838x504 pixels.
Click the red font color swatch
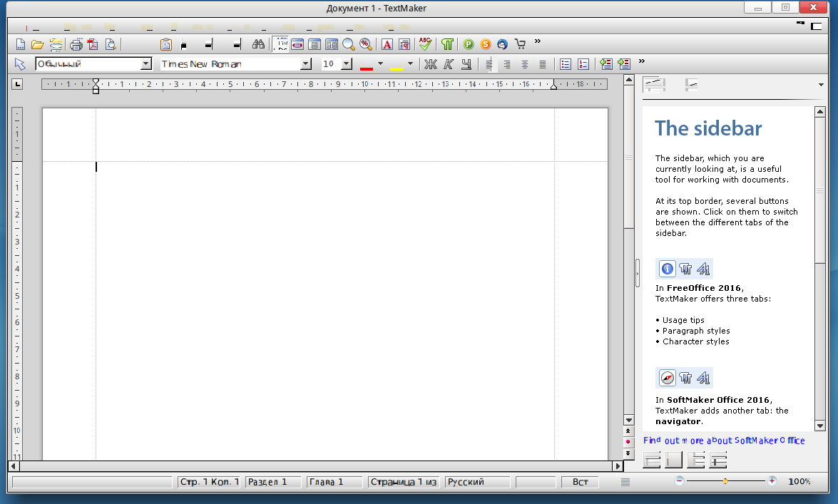(x=367, y=65)
